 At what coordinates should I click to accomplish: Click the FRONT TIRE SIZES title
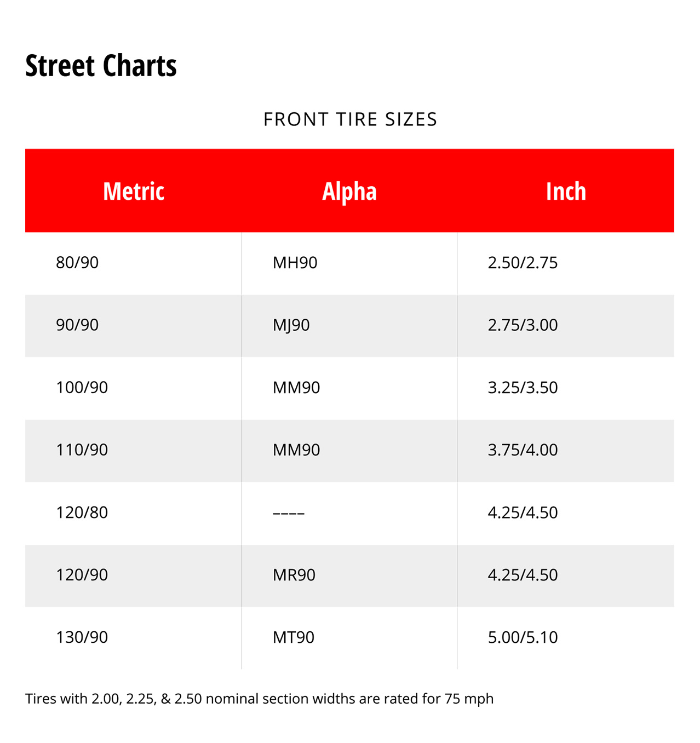tap(350, 119)
